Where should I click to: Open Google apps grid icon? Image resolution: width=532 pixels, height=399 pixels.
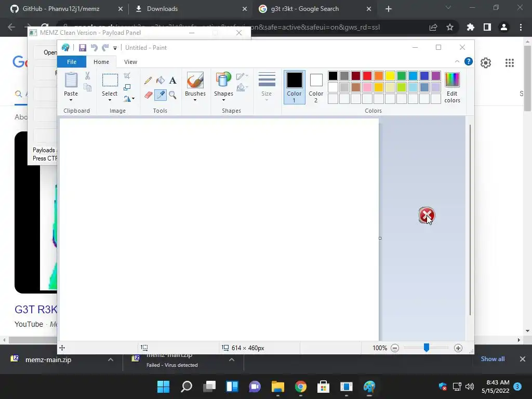coord(509,63)
